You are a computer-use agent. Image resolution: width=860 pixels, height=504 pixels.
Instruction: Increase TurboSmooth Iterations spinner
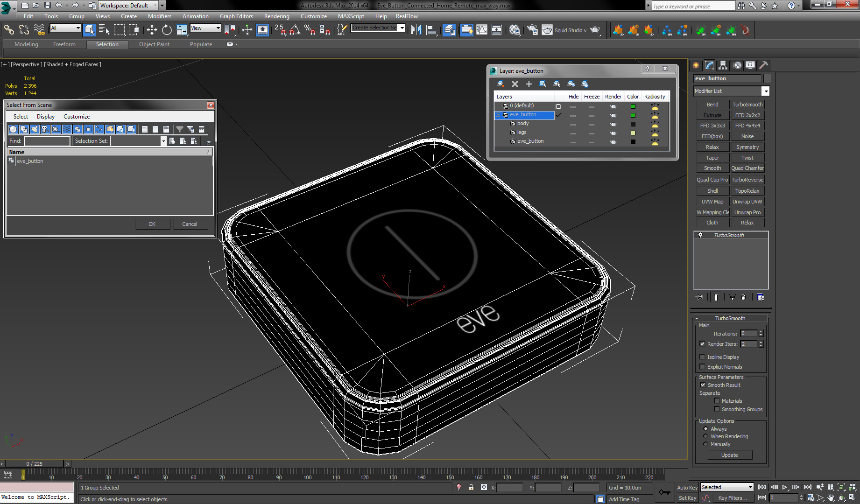(761, 332)
